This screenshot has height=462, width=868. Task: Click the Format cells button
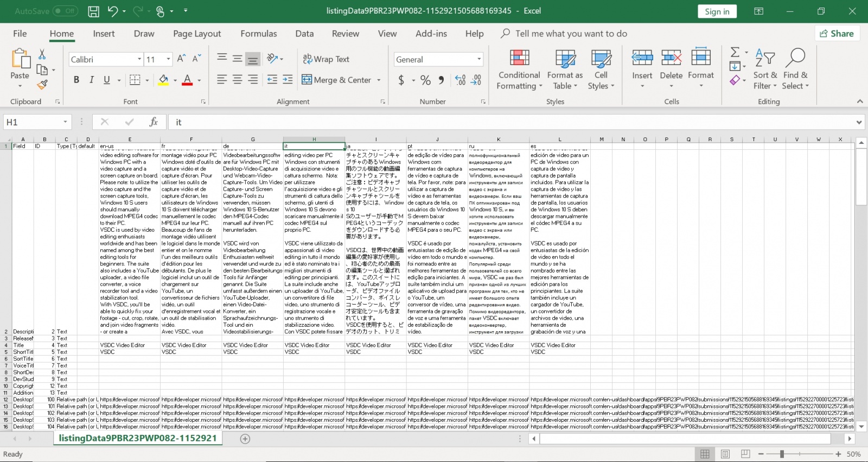(x=701, y=69)
